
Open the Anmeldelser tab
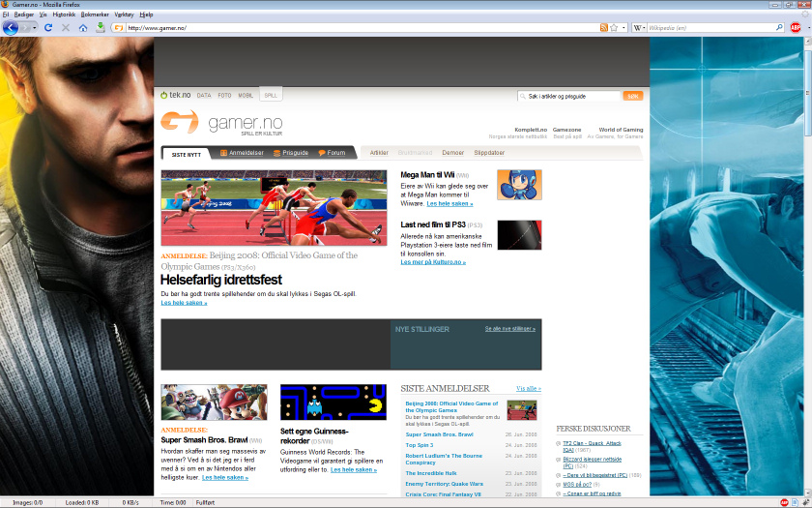[242, 153]
